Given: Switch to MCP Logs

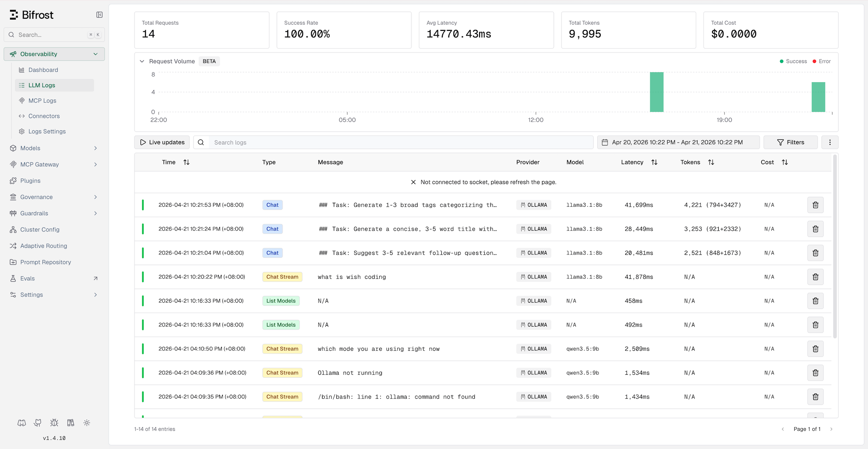Looking at the screenshot, I should point(42,100).
